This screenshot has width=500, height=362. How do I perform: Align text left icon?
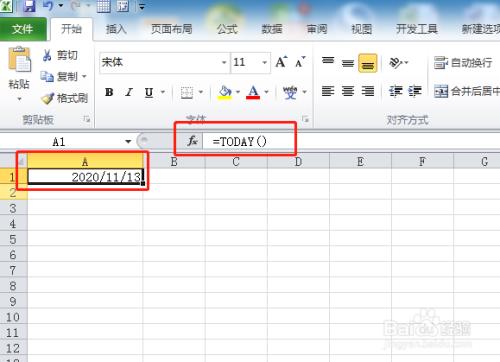click(x=328, y=91)
